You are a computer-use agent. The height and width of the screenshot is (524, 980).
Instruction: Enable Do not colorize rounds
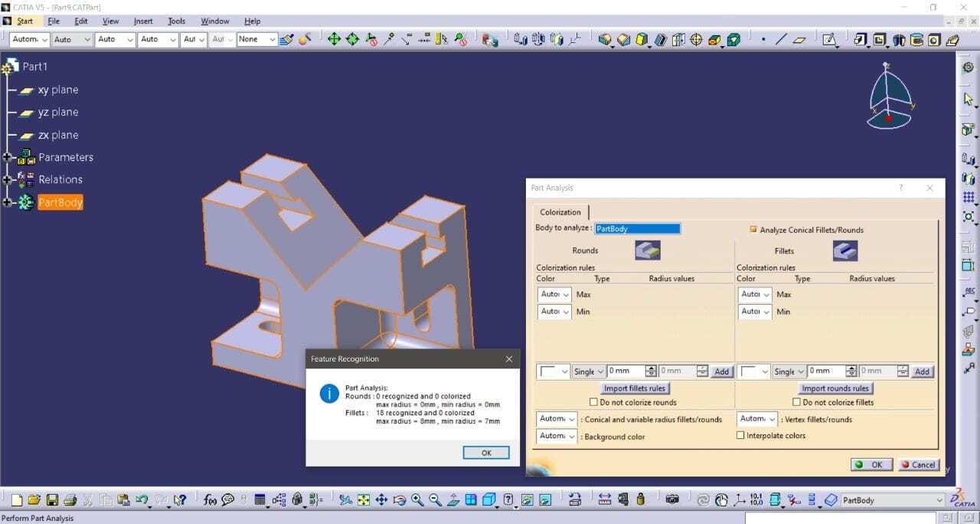pos(594,402)
